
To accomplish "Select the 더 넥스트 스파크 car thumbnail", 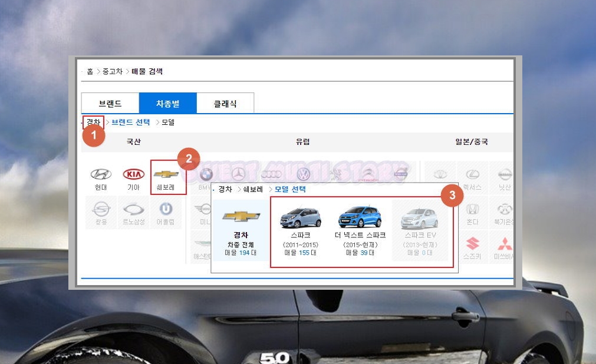I will [360, 217].
